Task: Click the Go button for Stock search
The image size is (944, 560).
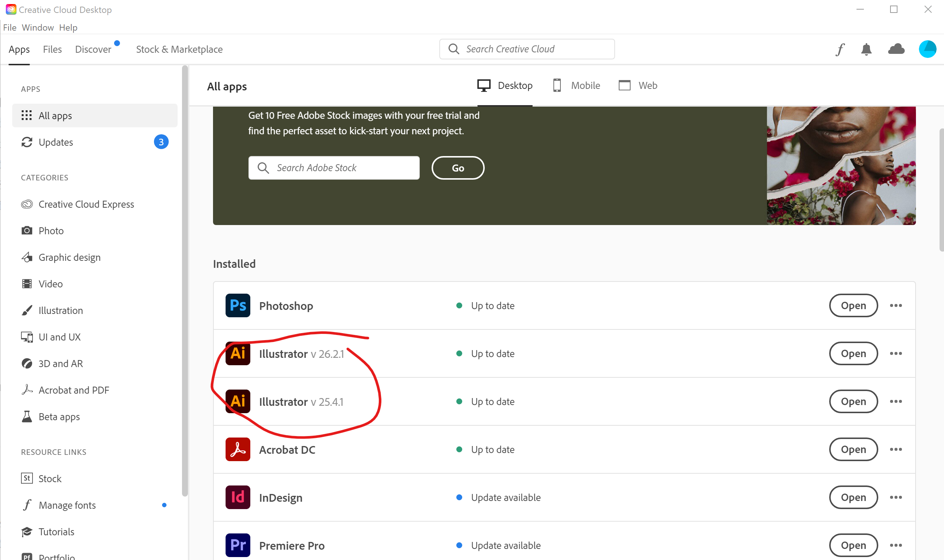Action: (458, 168)
